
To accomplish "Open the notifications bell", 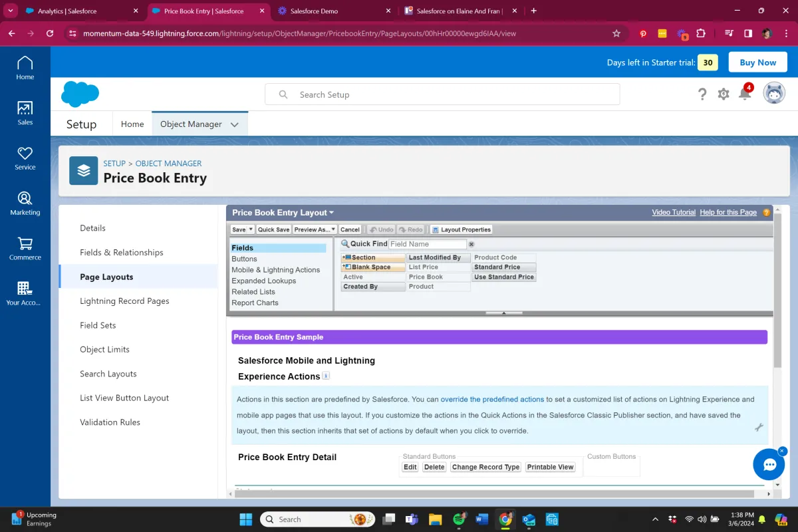I will [x=745, y=94].
